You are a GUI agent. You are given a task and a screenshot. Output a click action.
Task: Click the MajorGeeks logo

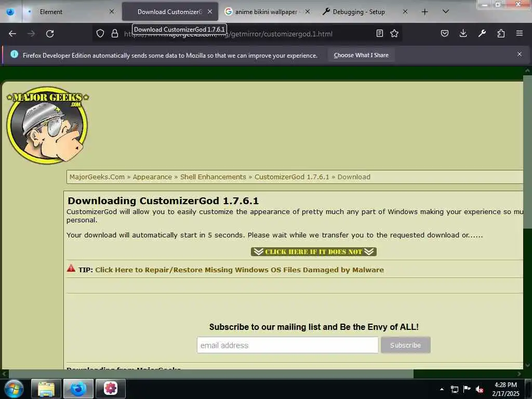tap(47, 125)
